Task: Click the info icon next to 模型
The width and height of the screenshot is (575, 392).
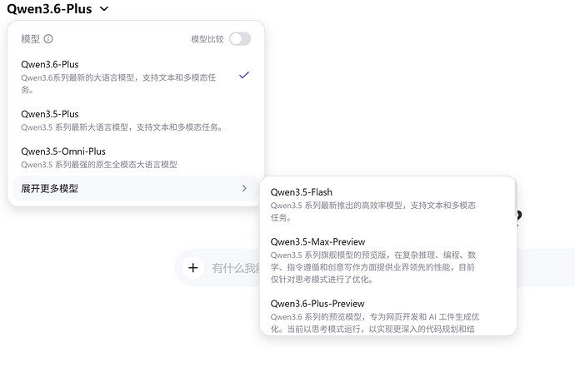Action: pyautogui.click(x=48, y=39)
